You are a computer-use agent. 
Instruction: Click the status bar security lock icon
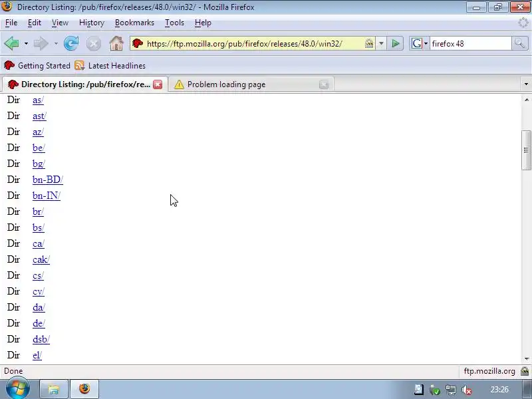(525, 371)
